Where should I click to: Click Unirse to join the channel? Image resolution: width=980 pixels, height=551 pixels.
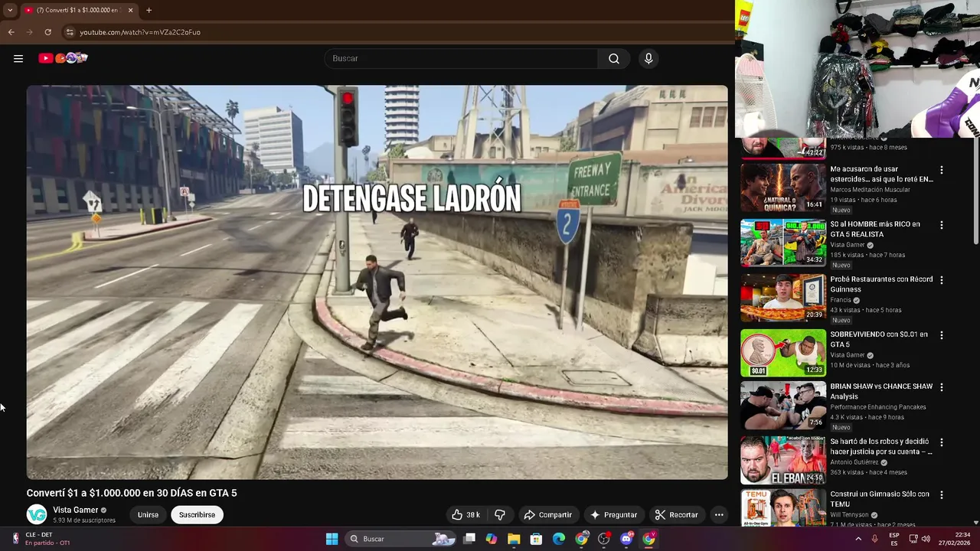point(148,515)
